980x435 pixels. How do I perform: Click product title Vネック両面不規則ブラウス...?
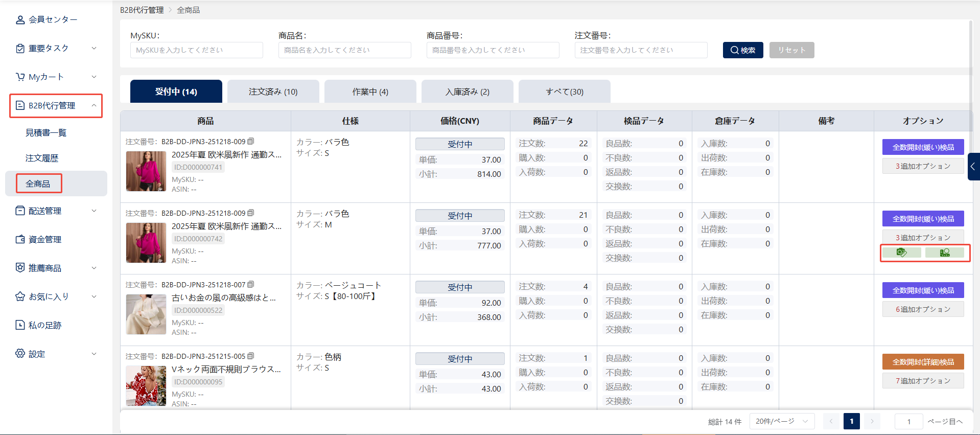pyautogui.click(x=226, y=369)
